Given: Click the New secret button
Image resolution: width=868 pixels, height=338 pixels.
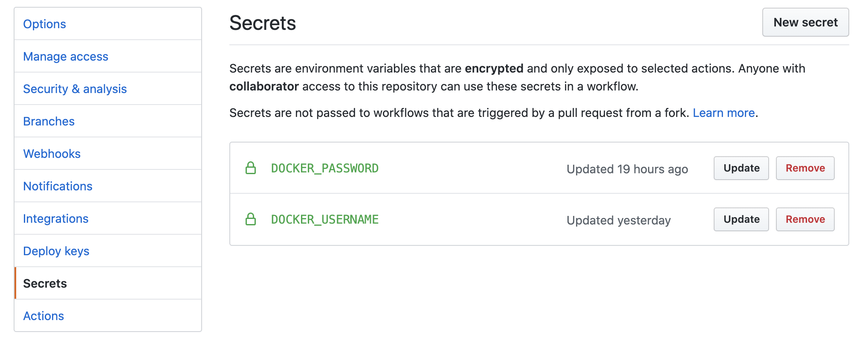Looking at the screenshot, I should point(805,23).
